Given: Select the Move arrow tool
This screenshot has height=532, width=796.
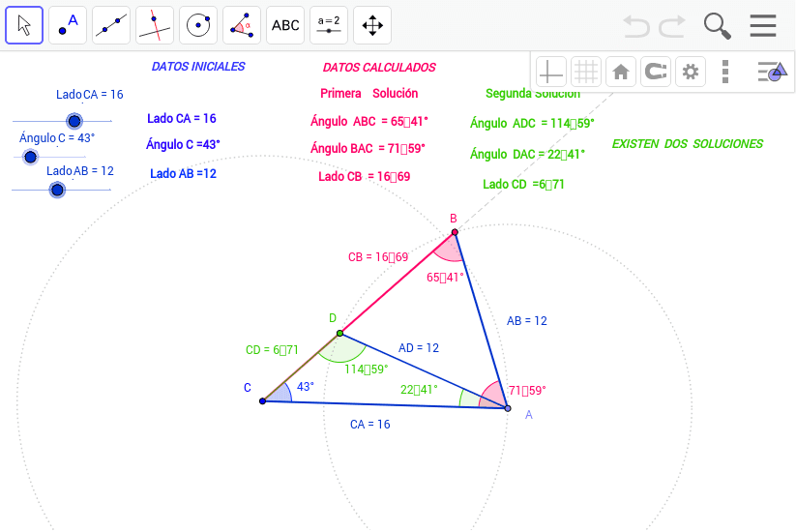Looking at the screenshot, I should click(24, 25).
